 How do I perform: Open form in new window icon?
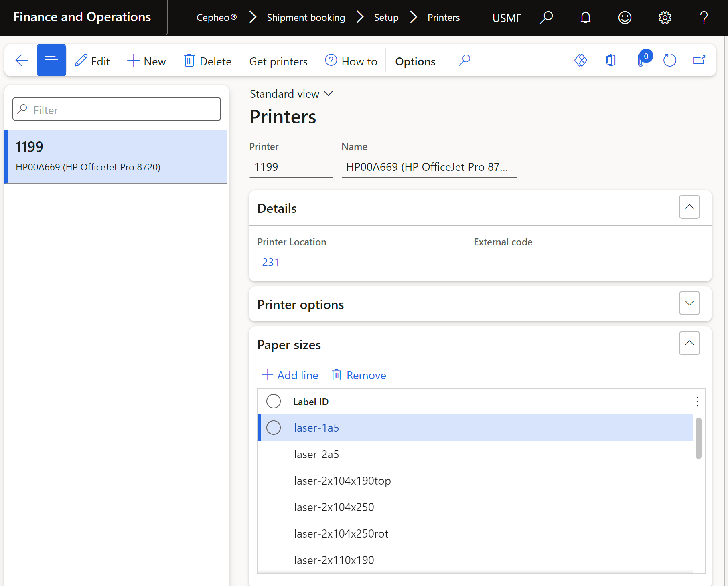[699, 61]
